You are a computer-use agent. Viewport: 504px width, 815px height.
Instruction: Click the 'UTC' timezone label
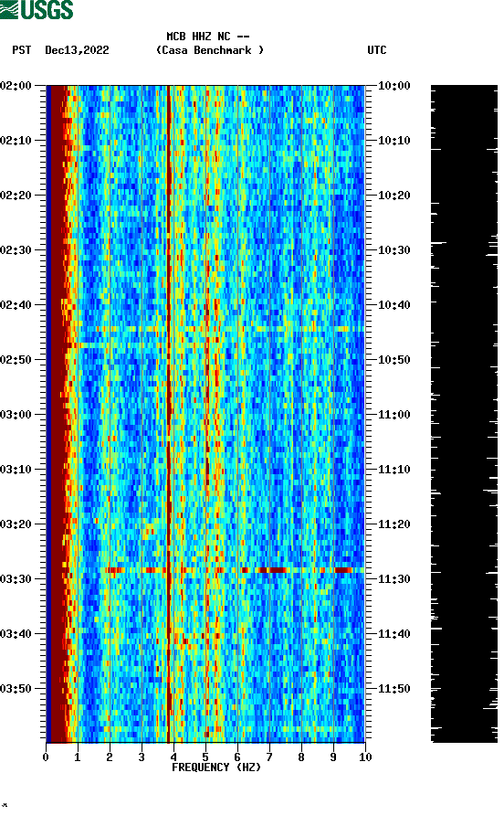click(377, 50)
